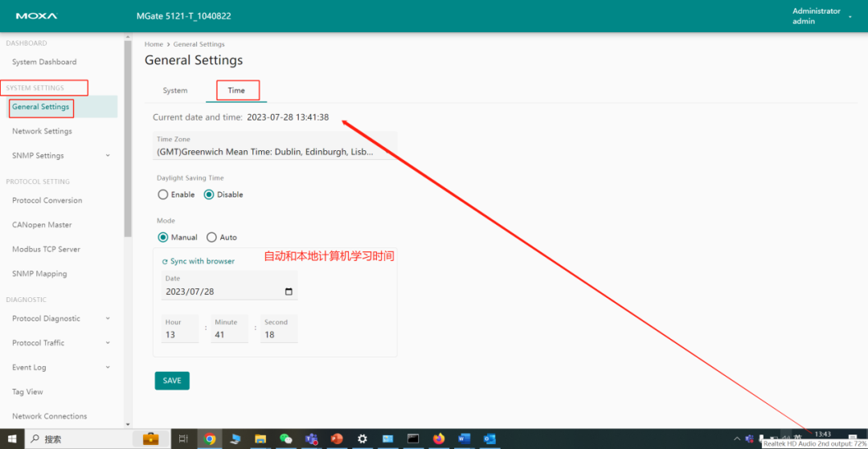Image resolution: width=868 pixels, height=449 pixels.
Task: Click the Sync with browser refresh icon
Action: coord(165,262)
